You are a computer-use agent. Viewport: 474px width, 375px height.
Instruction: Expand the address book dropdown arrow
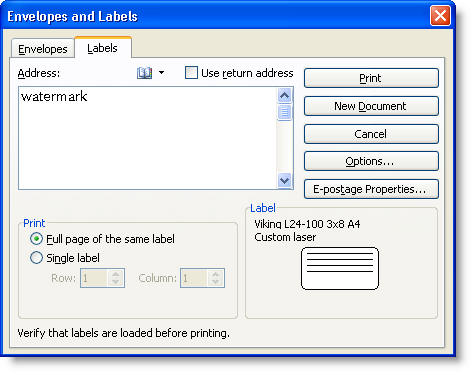[161, 72]
